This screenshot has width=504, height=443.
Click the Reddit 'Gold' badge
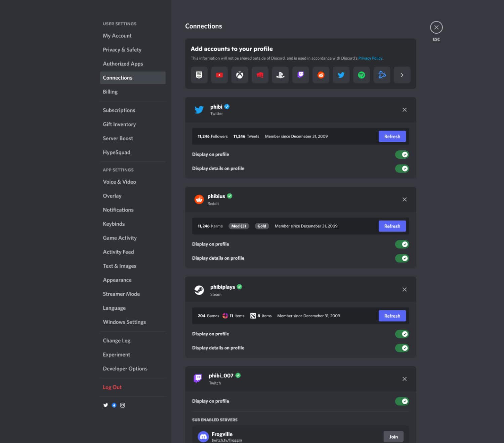(x=262, y=226)
